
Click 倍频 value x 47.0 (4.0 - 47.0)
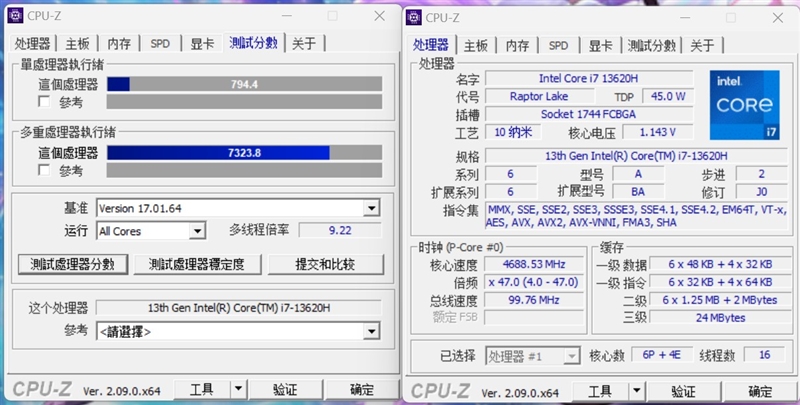coord(534,282)
